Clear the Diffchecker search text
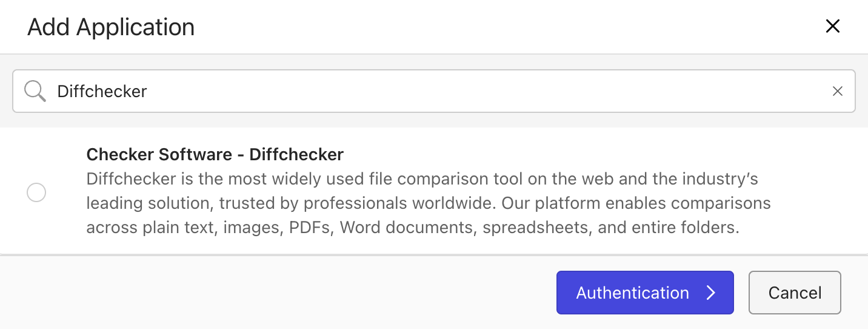This screenshot has height=329, width=868. point(838,91)
